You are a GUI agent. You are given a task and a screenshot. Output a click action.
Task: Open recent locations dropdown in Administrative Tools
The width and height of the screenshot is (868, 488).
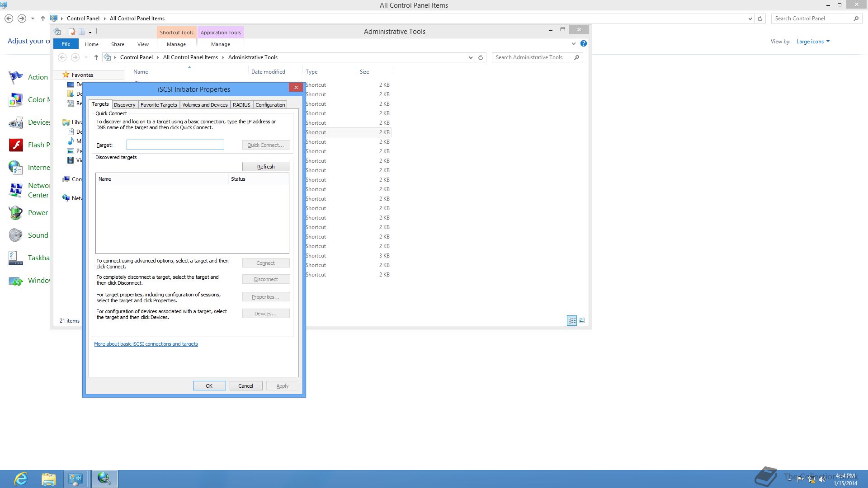[86, 57]
